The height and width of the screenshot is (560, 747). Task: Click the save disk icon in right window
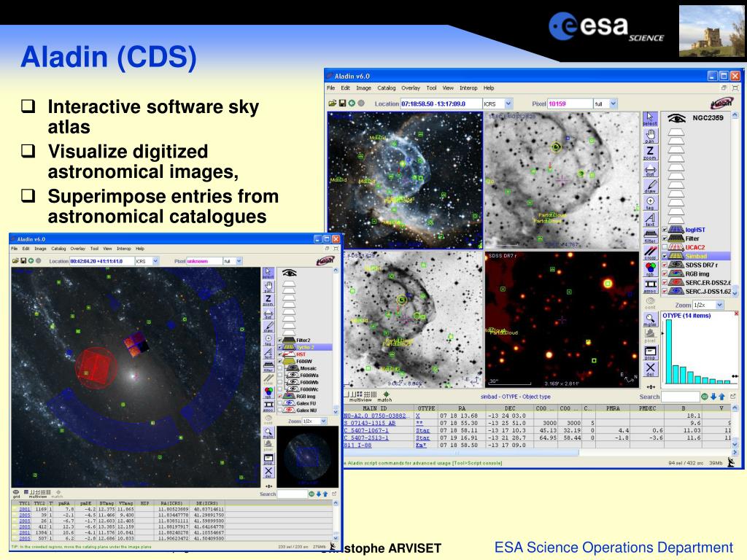[x=342, y=104]
